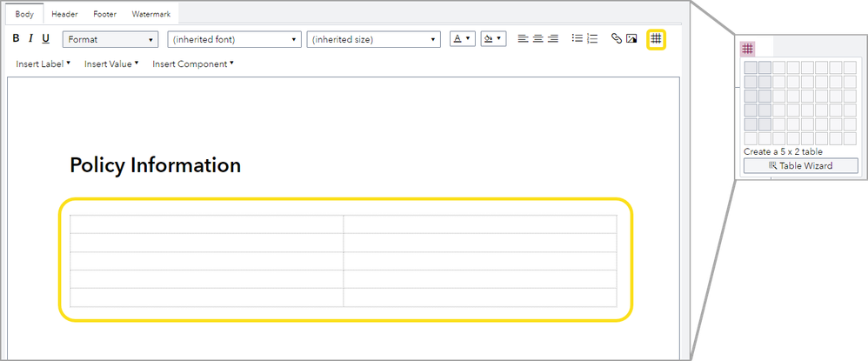Screen dimensions: 868x361
Task: Click the first row left table cell
Action: [206, 224]
